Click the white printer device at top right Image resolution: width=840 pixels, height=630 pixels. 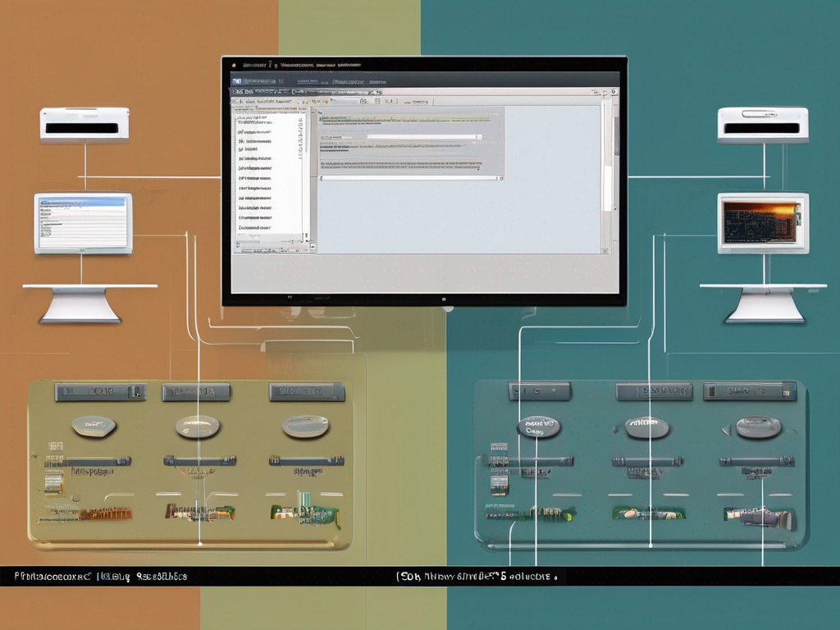click(x=763, y=125)
